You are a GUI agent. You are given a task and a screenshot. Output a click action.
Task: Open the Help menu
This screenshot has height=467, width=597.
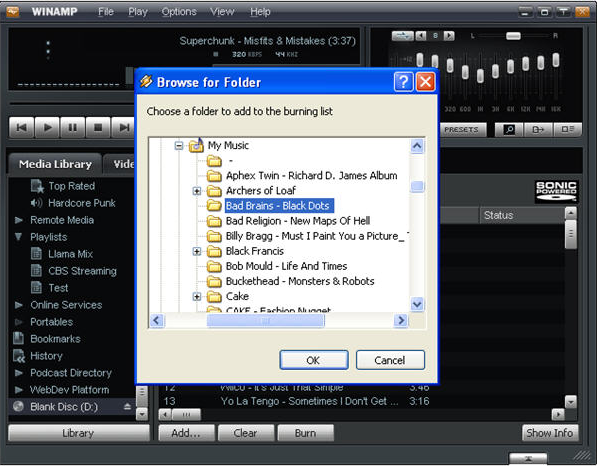click(x=260, y=12)
